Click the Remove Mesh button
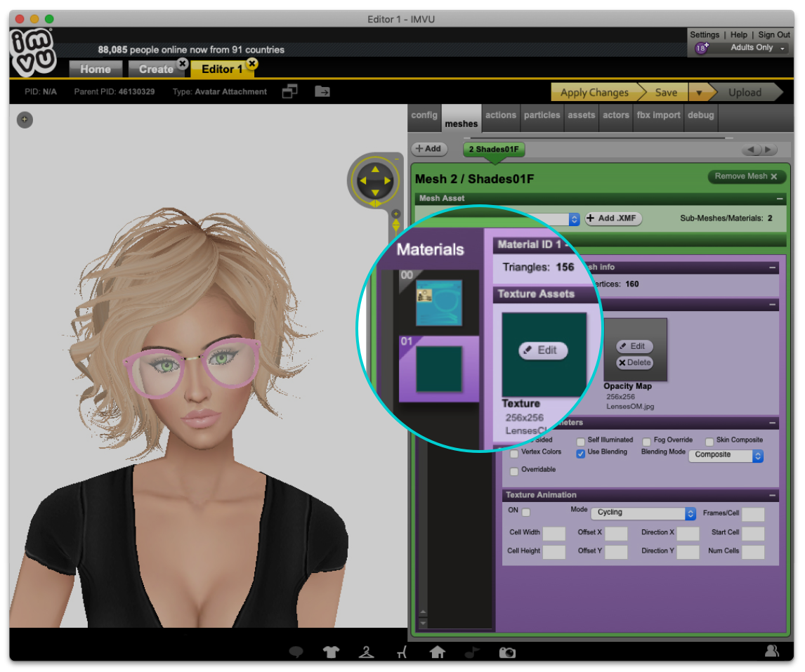Viewport: 805px width, 672px height. (747, 176)
